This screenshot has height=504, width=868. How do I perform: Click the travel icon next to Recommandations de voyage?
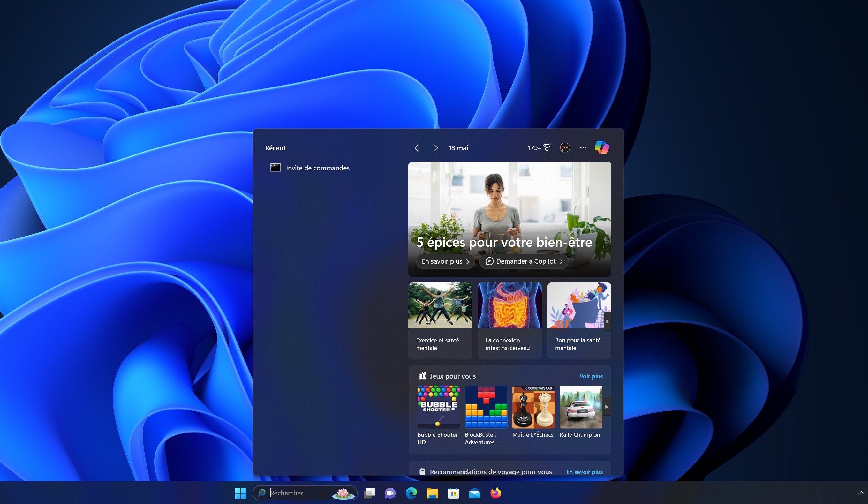click(x=423, y=471)
